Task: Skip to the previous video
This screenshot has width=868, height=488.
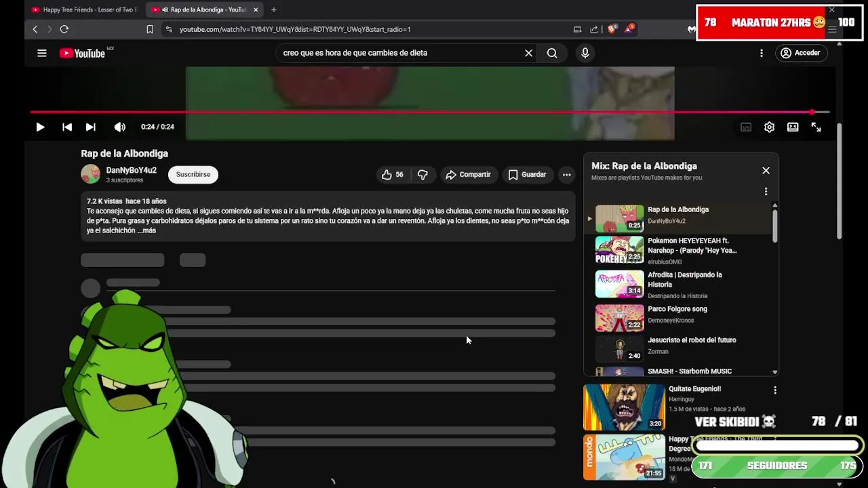Action: coord(67,127)
